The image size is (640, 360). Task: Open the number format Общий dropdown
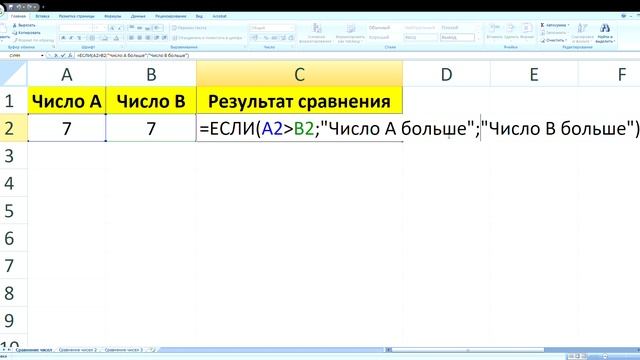[271, 28]
